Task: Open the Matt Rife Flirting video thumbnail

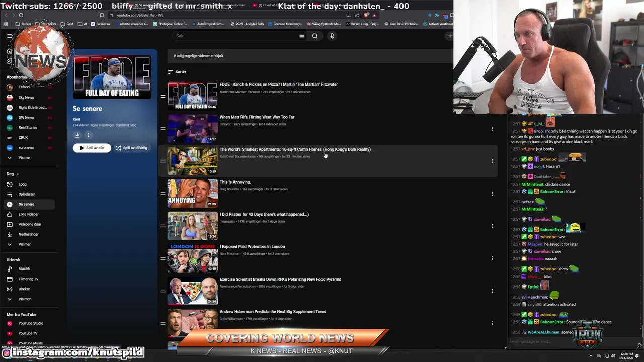Action: pyautogui.click(x=193, y=128)
